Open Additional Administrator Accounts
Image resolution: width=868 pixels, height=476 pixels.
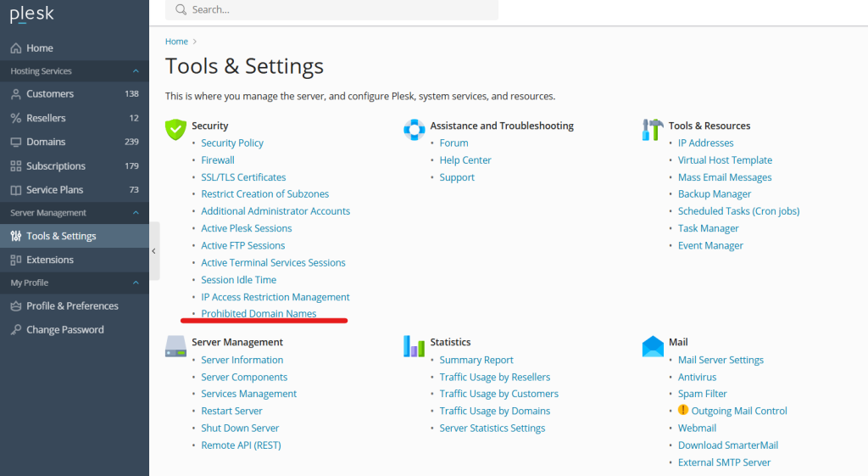click(x=275, y=211)
